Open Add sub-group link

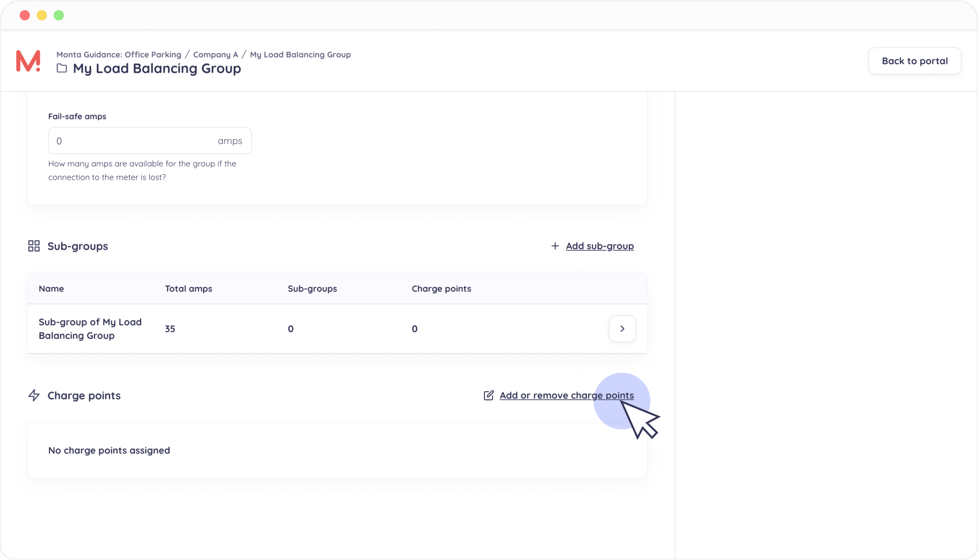coord(600,246)
